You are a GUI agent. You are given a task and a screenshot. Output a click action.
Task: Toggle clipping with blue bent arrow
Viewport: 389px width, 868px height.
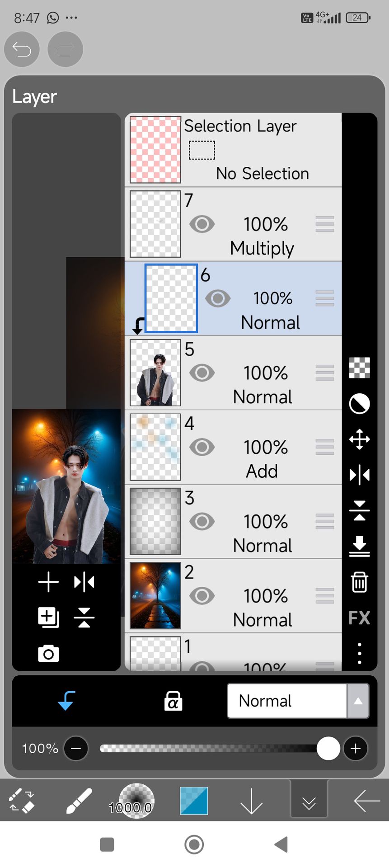point(67,701)
